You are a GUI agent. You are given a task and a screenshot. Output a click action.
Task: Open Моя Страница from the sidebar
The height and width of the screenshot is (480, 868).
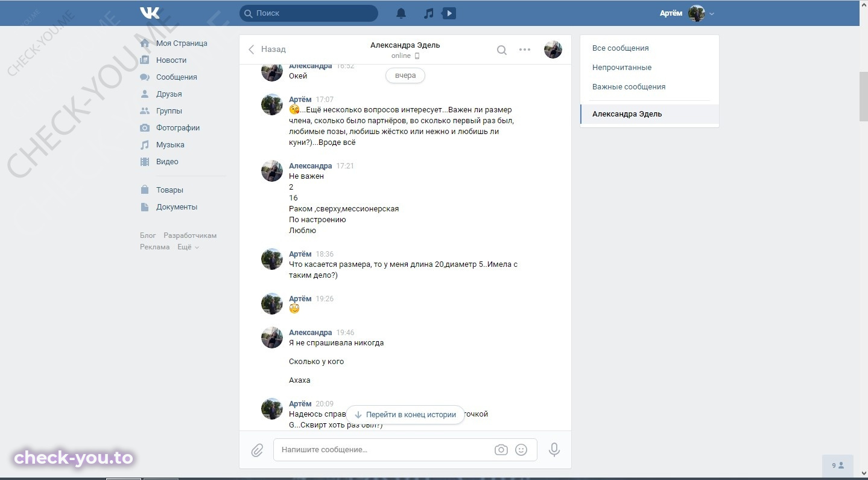(182, 43)
